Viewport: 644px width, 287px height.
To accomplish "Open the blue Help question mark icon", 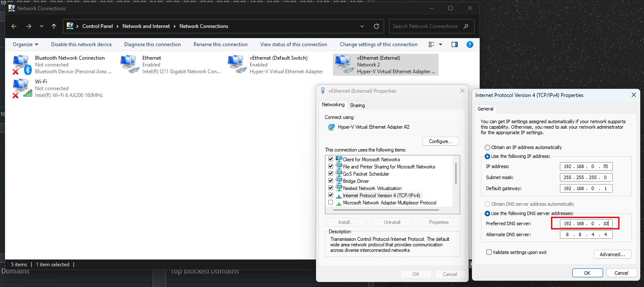I will [469, 44].
